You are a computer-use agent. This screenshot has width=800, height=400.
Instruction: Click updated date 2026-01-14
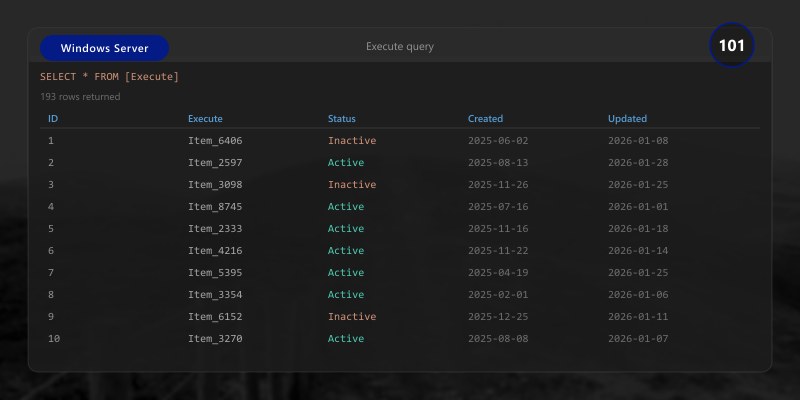point(638,250)
